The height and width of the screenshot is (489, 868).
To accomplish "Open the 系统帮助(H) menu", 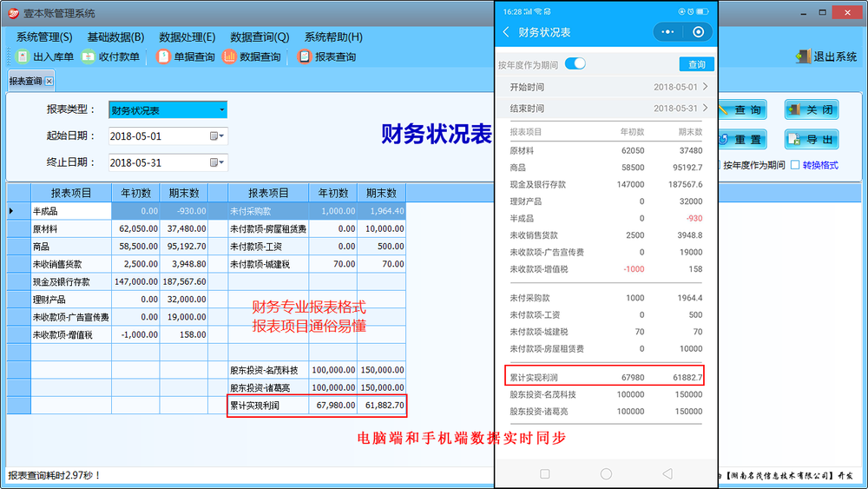I will pos(333,37).
